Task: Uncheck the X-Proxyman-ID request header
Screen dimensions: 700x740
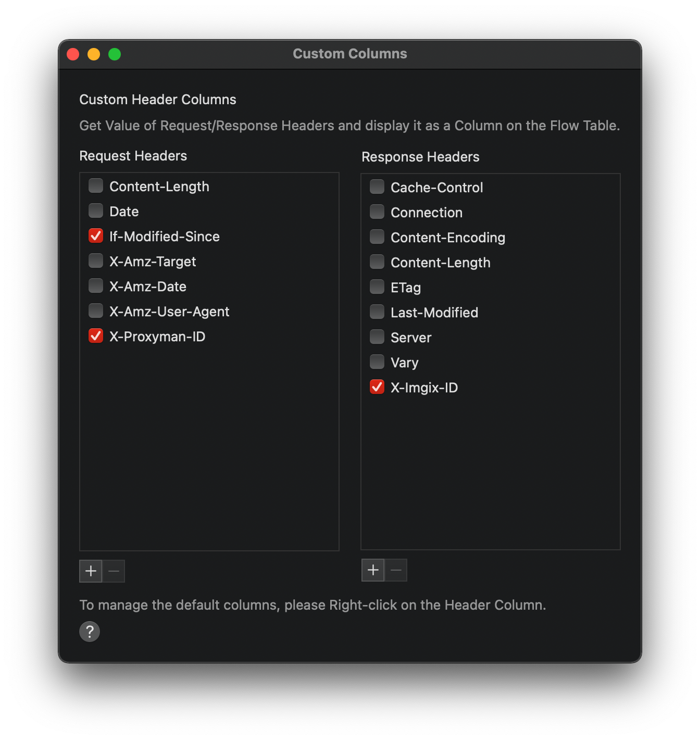Action: [x=95, y=336]
